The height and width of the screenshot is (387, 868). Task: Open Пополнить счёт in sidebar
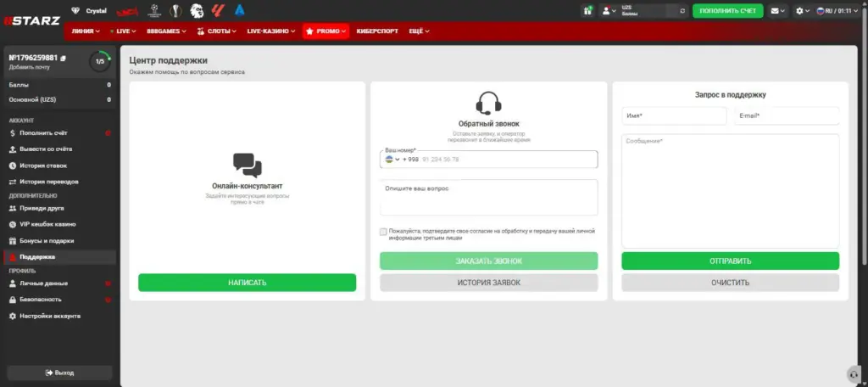pyautogui.click(x=59, y=133)
